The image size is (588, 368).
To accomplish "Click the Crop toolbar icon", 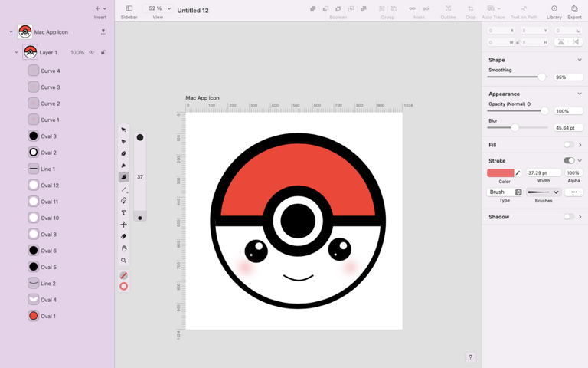I will click(x=470, y=8).
